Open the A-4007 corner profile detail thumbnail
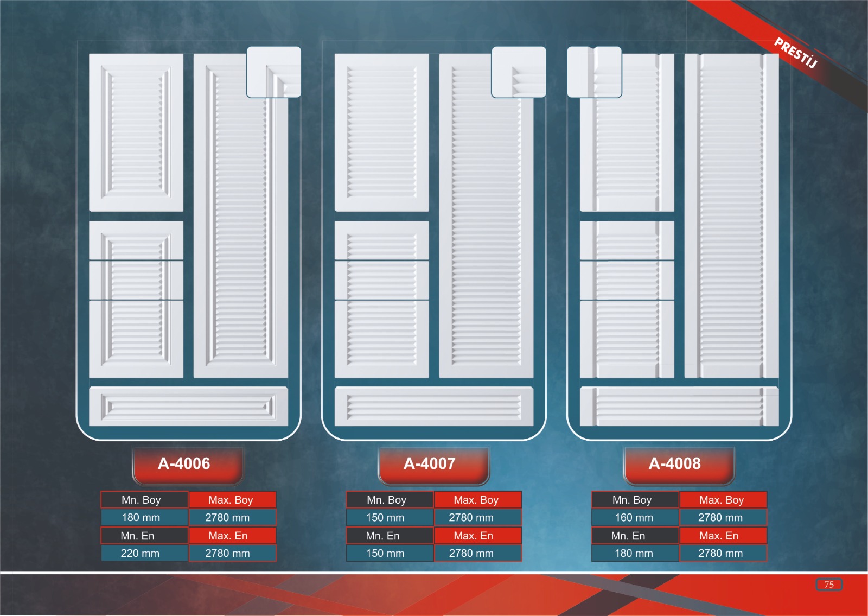 click(518, 72)
